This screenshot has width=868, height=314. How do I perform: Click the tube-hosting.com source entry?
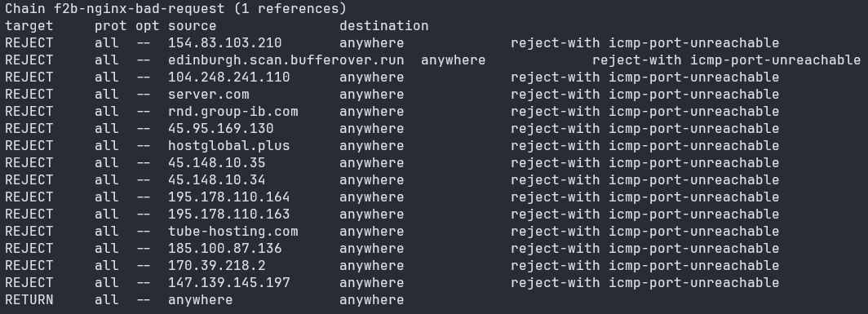[x=233, y=232]
